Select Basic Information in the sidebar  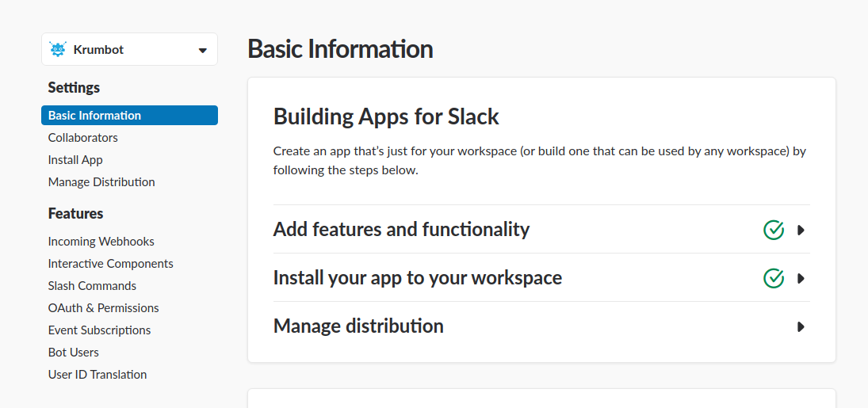click(x=94, y=116)
